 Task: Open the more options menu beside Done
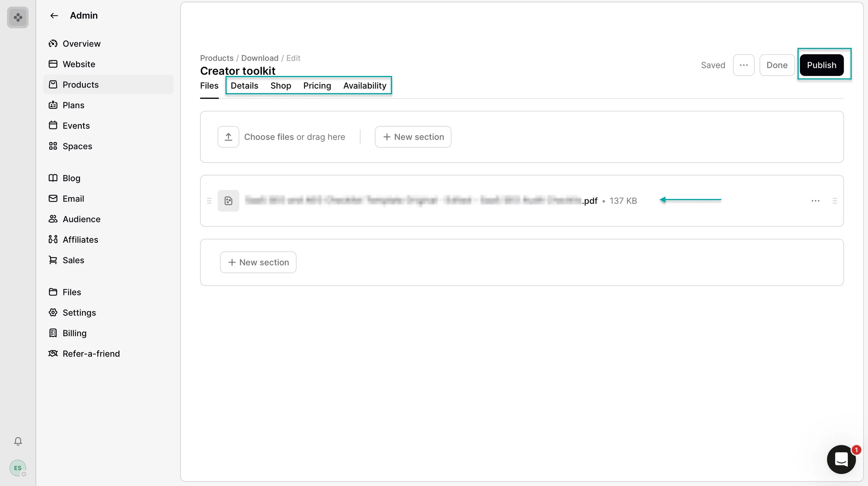coord(744,65)
